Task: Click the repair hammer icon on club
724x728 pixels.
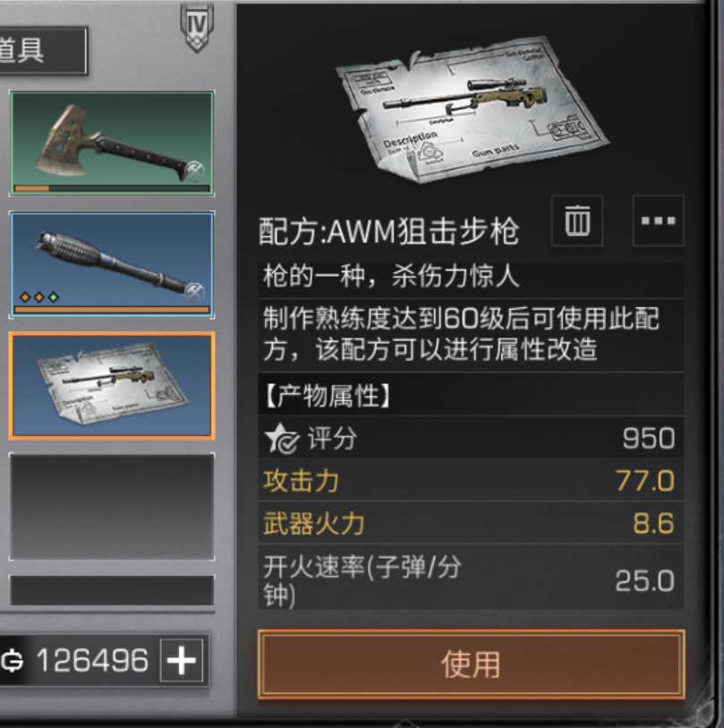Action: 194,292
